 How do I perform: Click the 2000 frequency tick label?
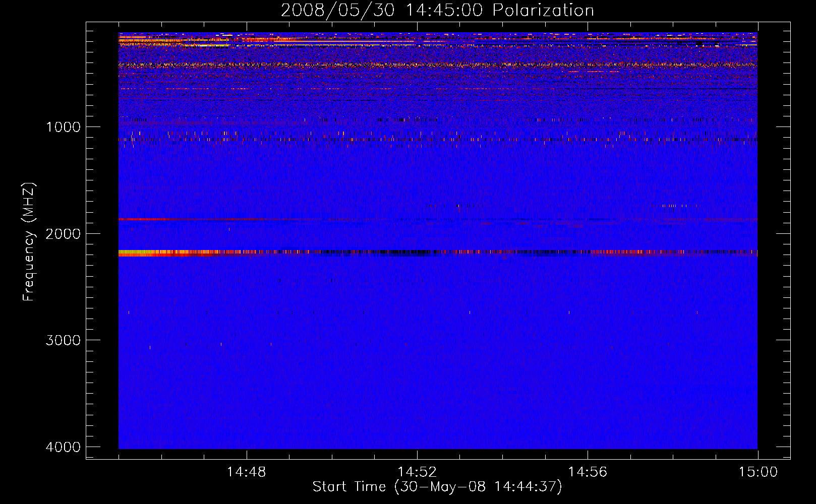(x=63, y=233)
